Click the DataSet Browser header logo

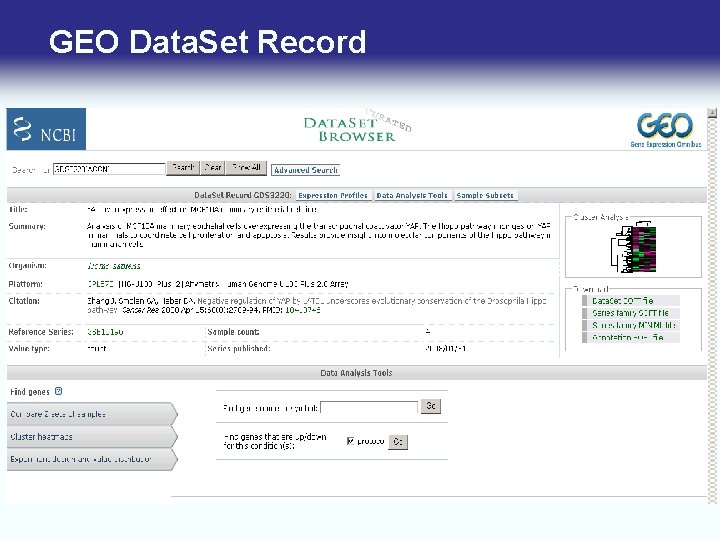[357, 126]
